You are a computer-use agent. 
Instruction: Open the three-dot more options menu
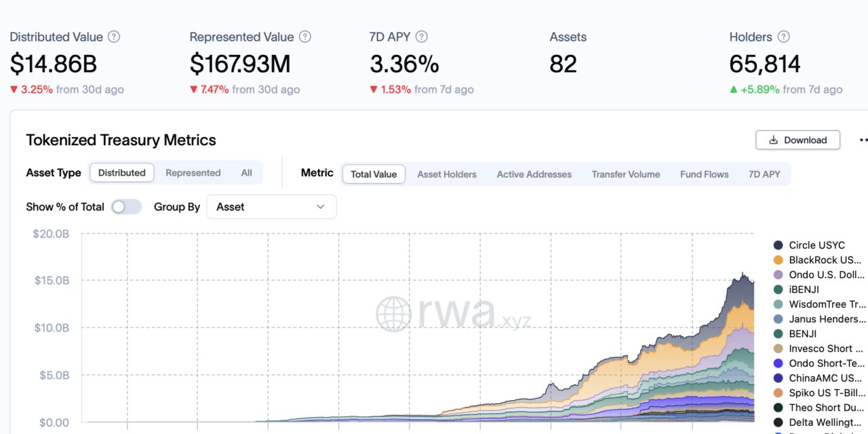click(863, 140)
